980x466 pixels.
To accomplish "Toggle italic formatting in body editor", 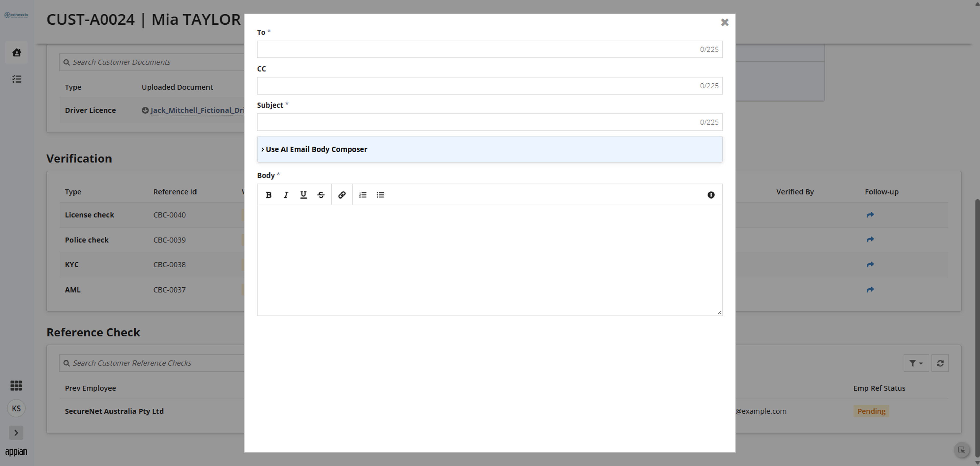I will [286, 195].
